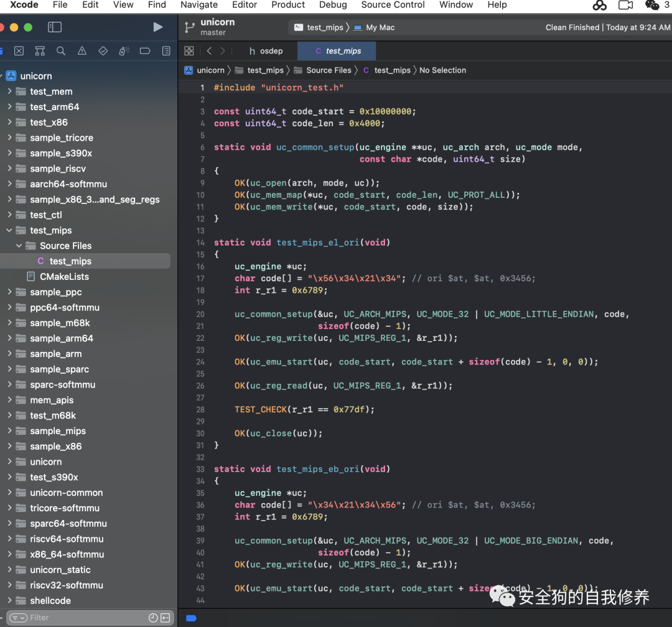Toggle recent files filter clock icon
Viewport: 672px width, 627px height.
pos(153,618)
